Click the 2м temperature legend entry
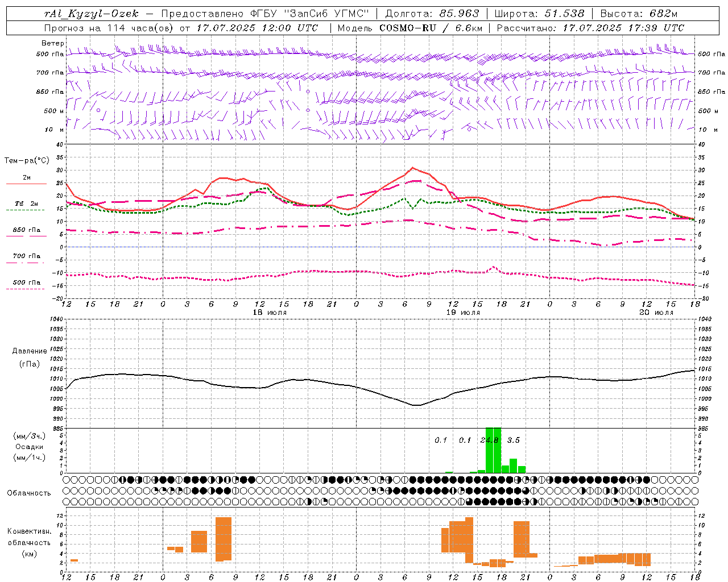The height and width of the screenshot is (582, 728). (x=27, y=178)
